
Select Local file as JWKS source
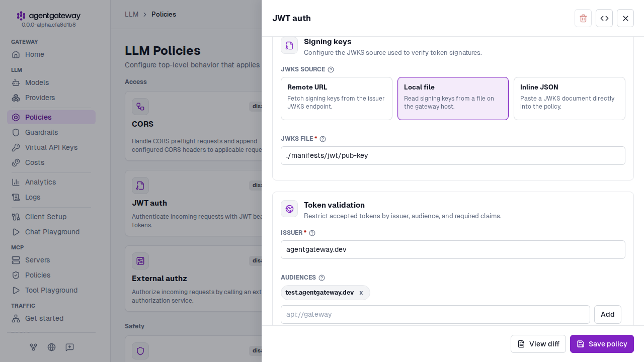pyautogui.click(x=453, y=99)
